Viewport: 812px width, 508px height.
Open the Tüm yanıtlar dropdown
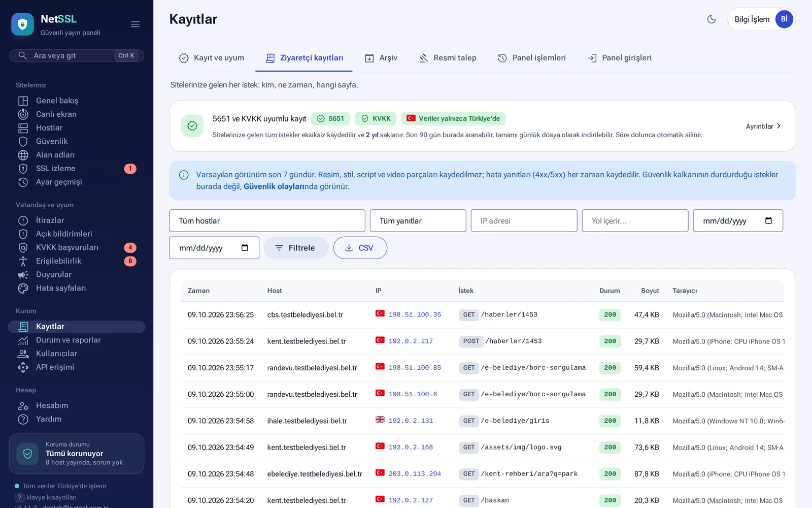[418, 221]
